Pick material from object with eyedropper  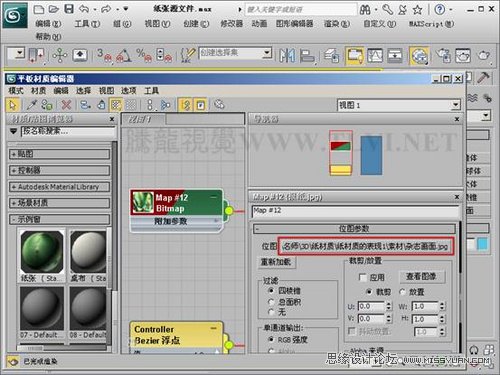(32, 105)
